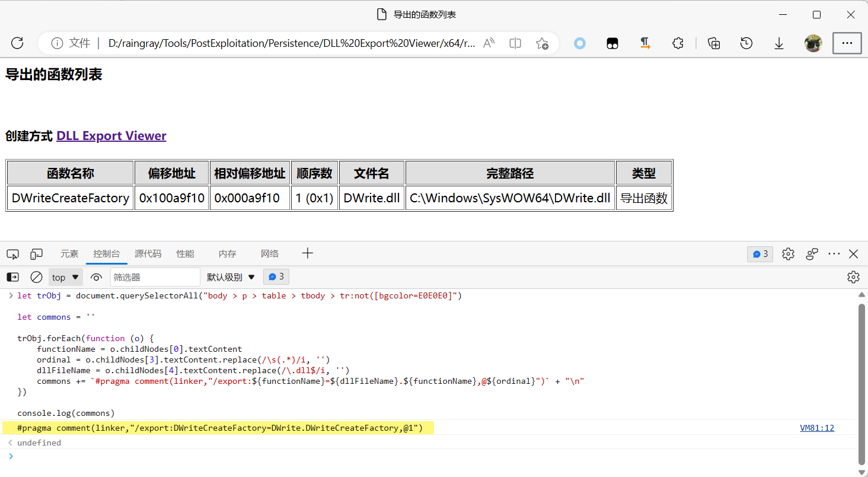The height and width of the screenshot is (477, 868).
Task: Click plus icon to add DevTools tool
Action: pos(307,254)
